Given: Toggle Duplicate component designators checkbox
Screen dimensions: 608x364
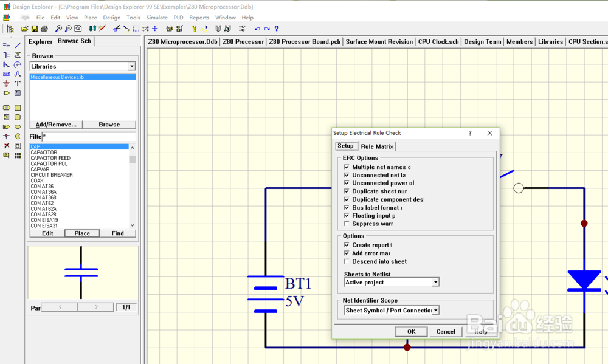Looking at the screenshot, I should click(347, 199).
